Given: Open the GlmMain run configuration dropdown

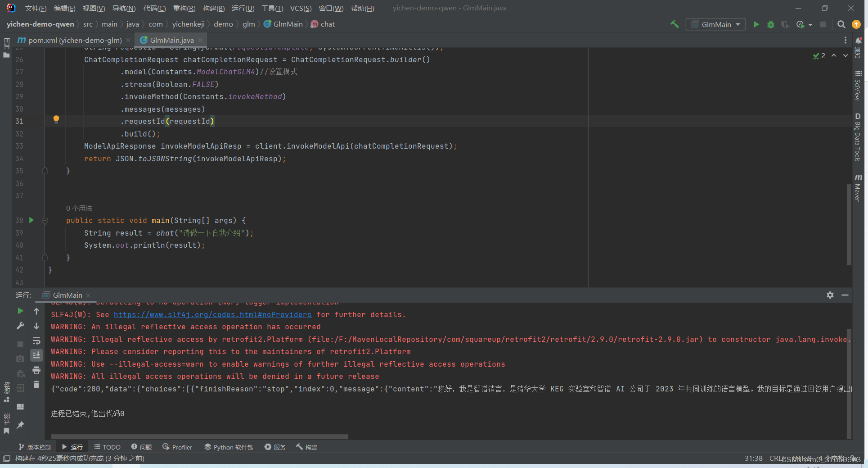Looking at the screenshot, I should click(715, 24).
